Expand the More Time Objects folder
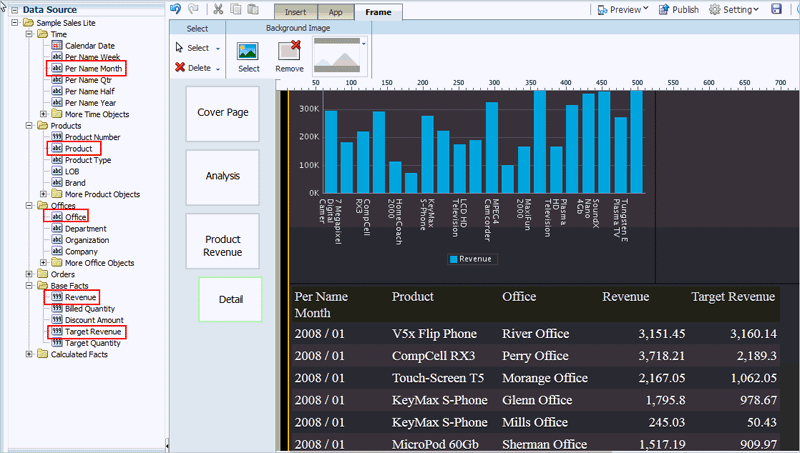The width and height of the screenshot is (800, 453). [43, 114]
